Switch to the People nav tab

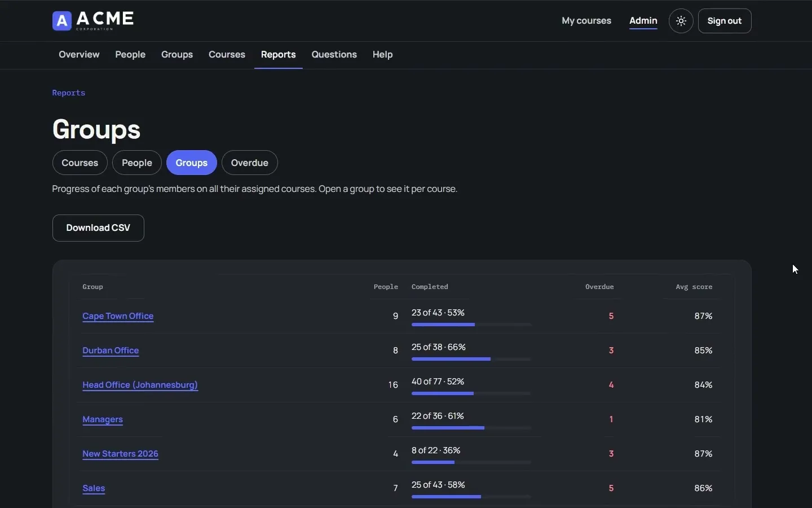[x=130, y=55]
